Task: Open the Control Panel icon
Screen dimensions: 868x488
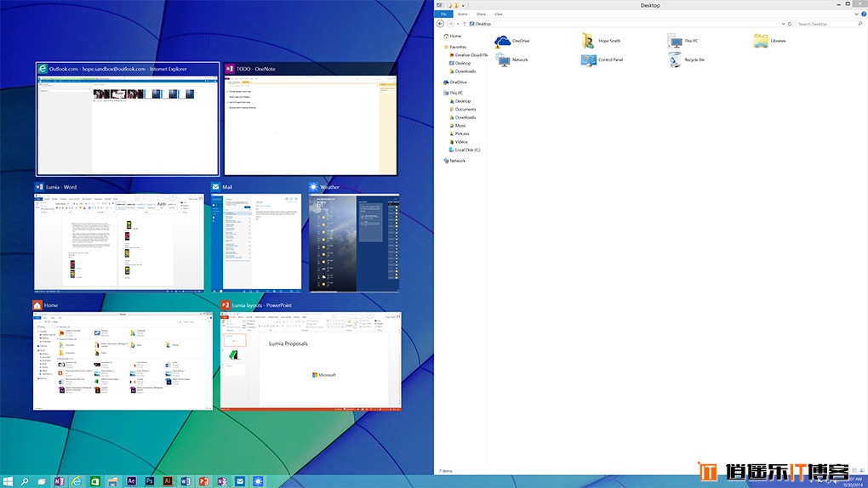Action: [x=602, y=60]
